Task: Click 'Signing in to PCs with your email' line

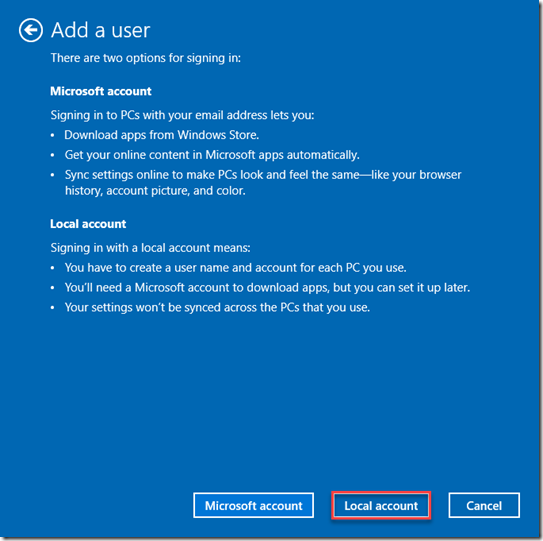Action: tap(183, 115)
